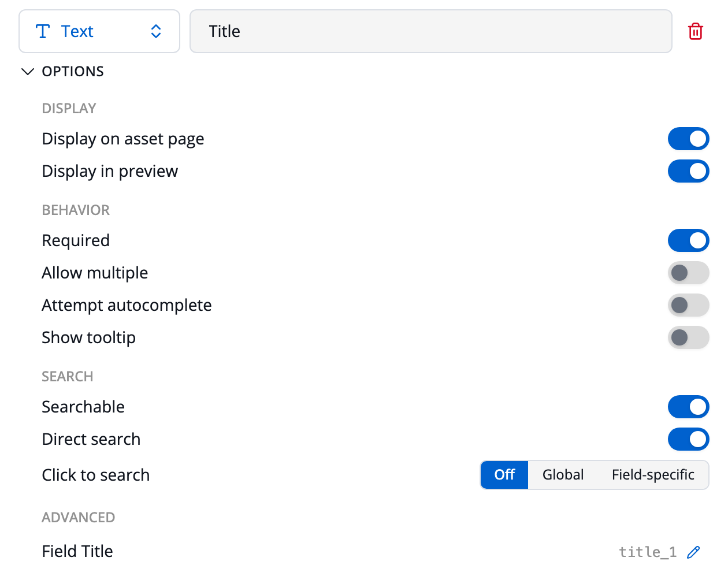Click the Click to search label

point(96,475)
